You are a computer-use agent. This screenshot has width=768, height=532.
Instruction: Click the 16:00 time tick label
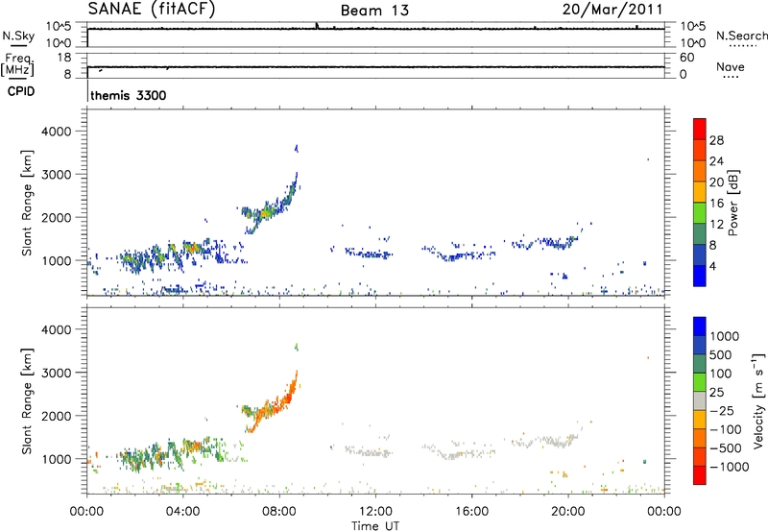click(471, 512)
